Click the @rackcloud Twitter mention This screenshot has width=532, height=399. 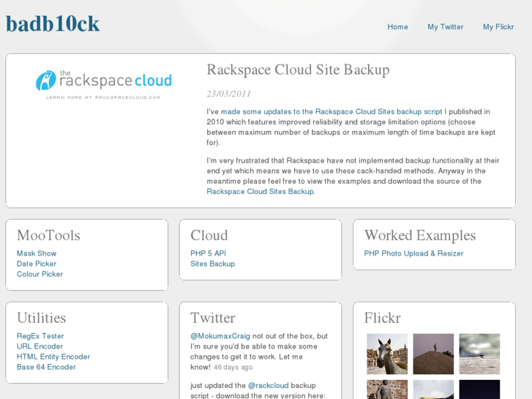pyautogui.click(x=269, y=386)
